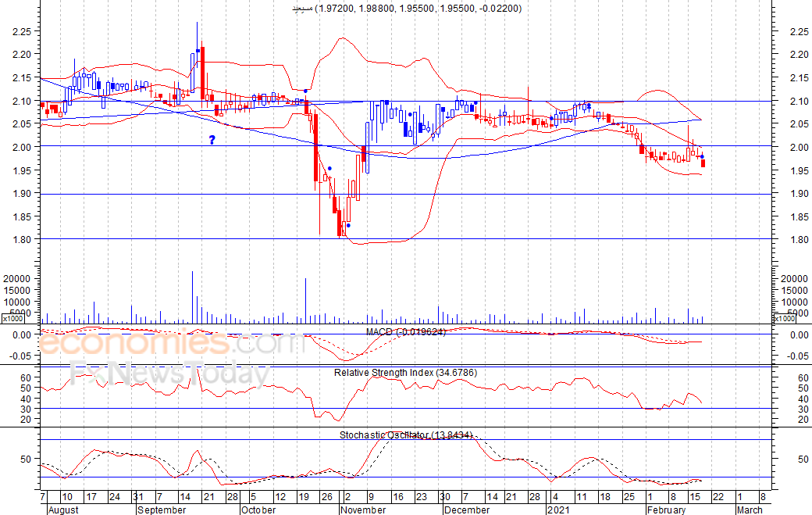Click the date label 16 under November

point(397,497)
